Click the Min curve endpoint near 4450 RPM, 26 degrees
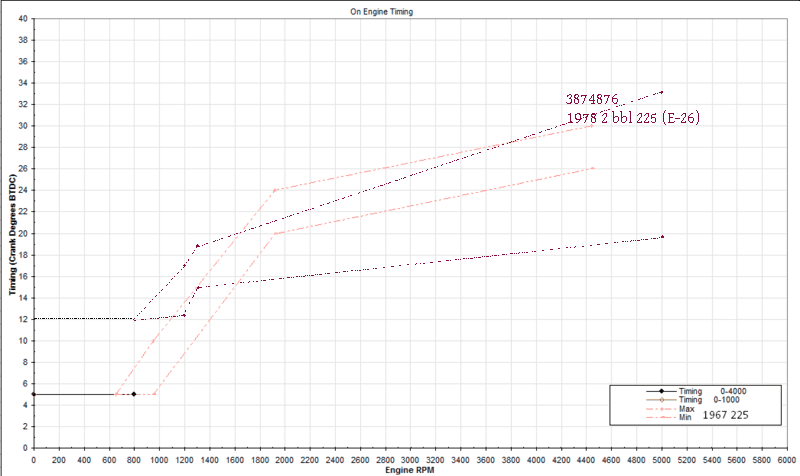 click(593, 168)
